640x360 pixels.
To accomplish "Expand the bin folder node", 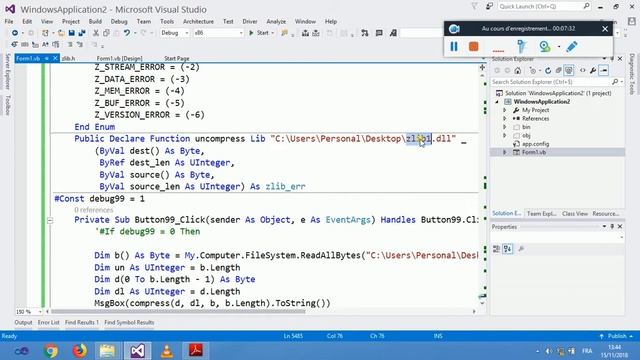I will [x=505, y=127].
